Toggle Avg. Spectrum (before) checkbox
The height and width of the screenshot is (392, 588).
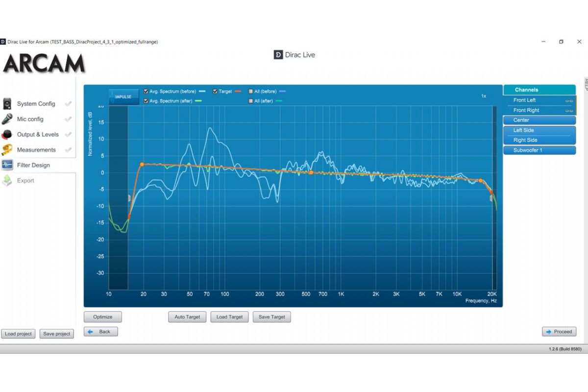click(x=146, y=91)
